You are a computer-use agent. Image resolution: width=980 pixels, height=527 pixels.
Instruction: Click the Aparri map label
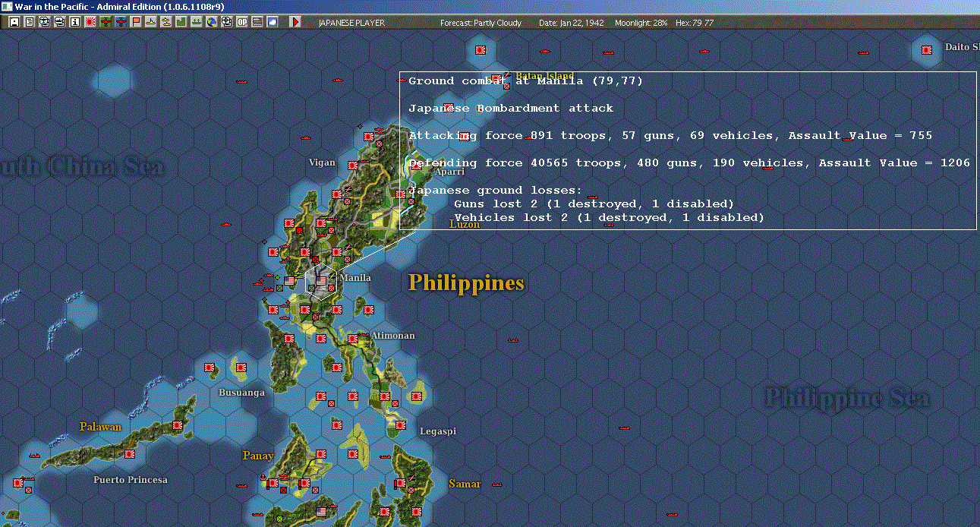(449, 172)
